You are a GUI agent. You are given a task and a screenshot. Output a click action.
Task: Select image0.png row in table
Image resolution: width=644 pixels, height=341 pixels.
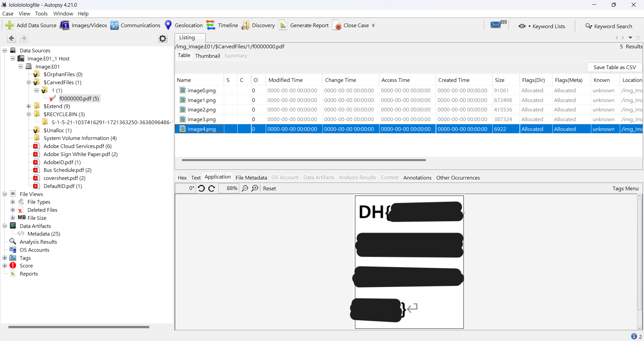tap(409, 91)
